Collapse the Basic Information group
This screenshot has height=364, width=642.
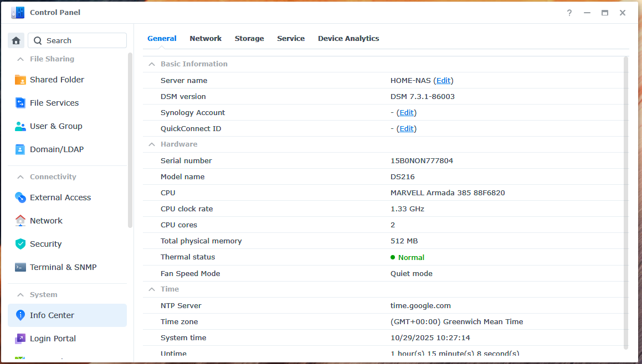152,64
